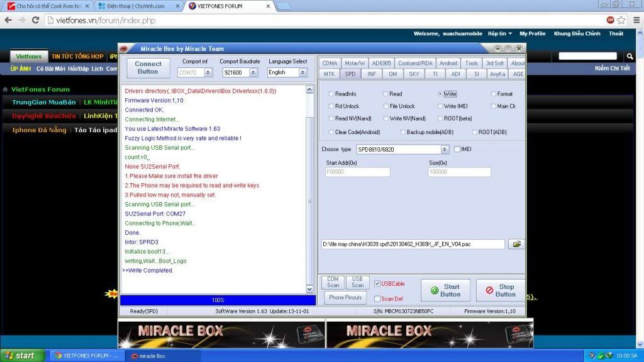Select Clear Code(Android) radio option
644x362 pixels.
click(x=331, y=132)
